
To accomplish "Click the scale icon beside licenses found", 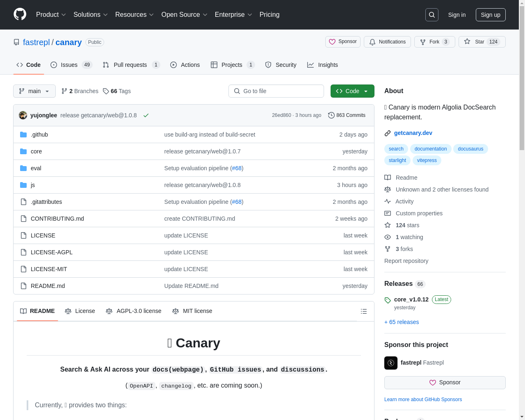I will tap(388, 189).
